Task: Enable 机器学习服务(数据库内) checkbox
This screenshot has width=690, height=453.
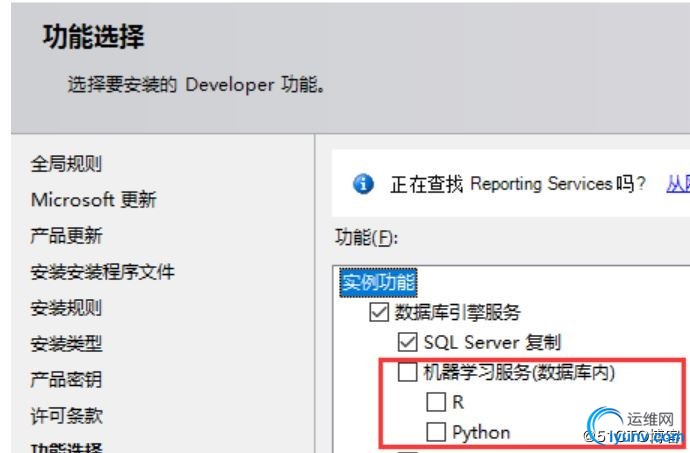Action: click(407, 372)
